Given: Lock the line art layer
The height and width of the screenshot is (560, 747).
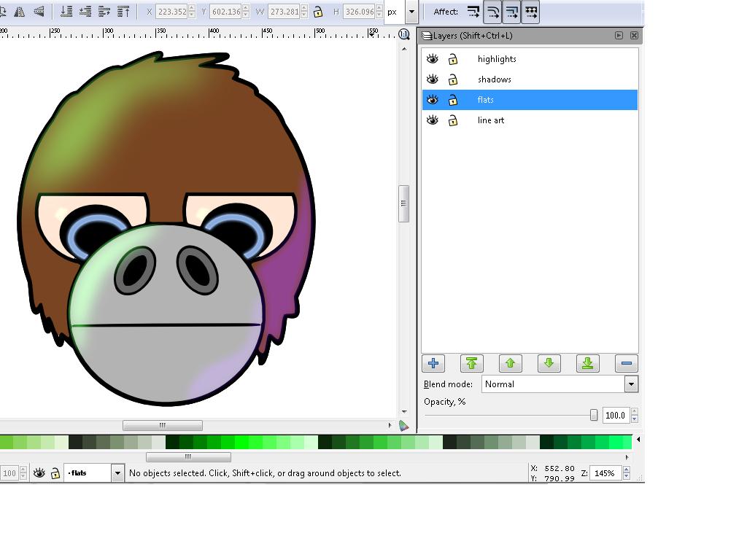Looking at the screenshot, I should click(453, 120).
